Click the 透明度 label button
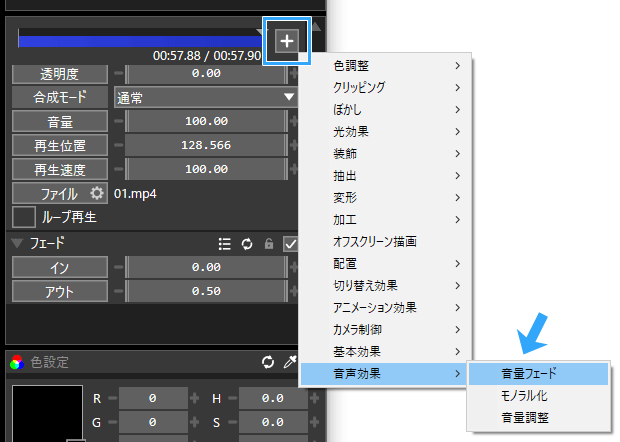 [x=60, y=74]
